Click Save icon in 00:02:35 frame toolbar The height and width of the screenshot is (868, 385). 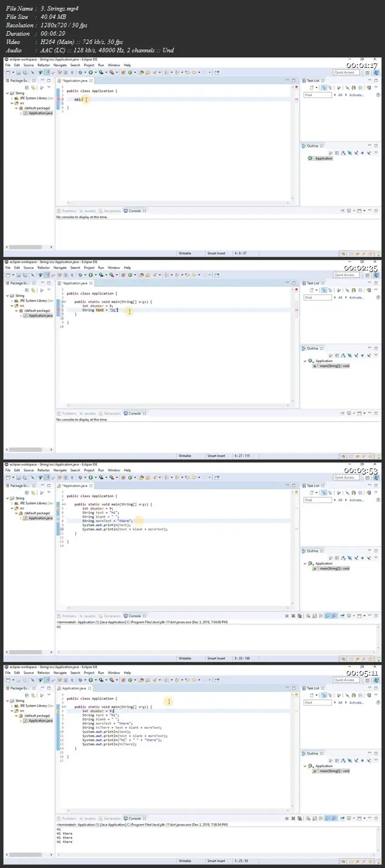[x=18, y=274]
